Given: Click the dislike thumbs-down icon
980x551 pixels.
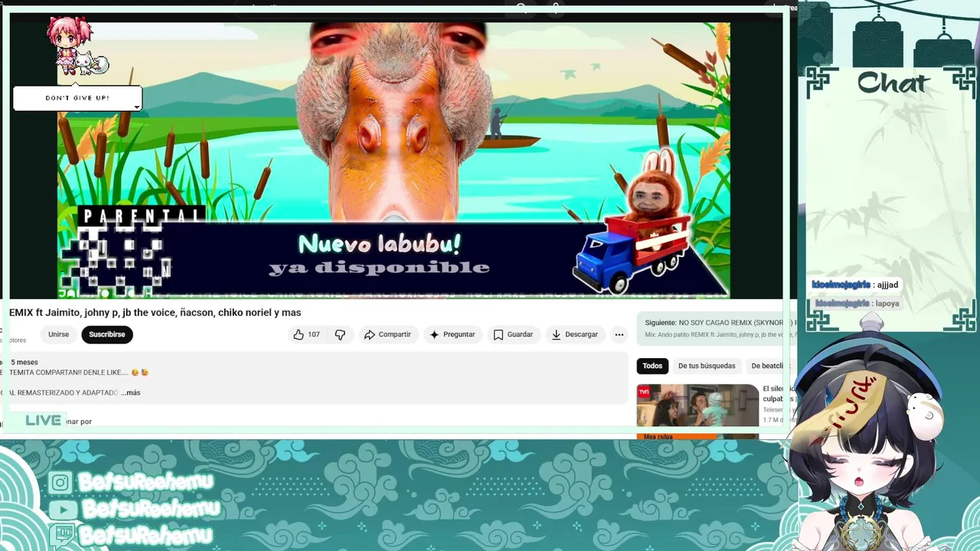Looking at the screenshot, I should click(340, 334).
